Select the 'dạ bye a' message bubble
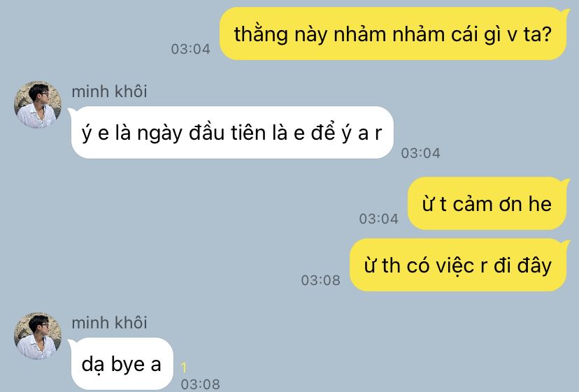579x392 pixels. click(121, 363)
